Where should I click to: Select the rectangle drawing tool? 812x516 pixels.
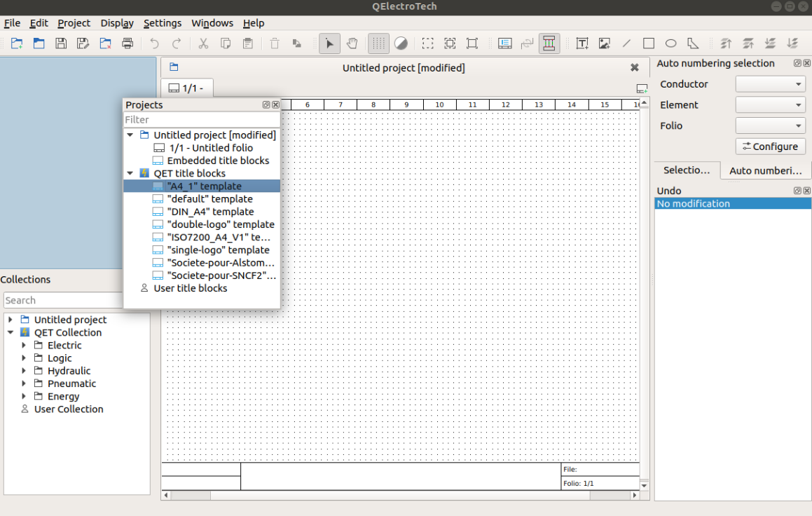(648, 43)
